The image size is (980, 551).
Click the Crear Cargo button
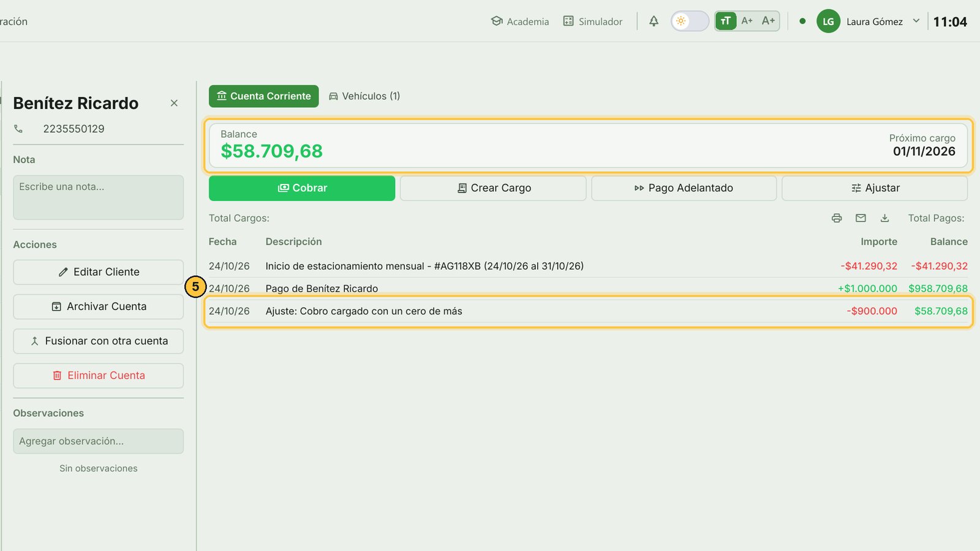(493, 188)
